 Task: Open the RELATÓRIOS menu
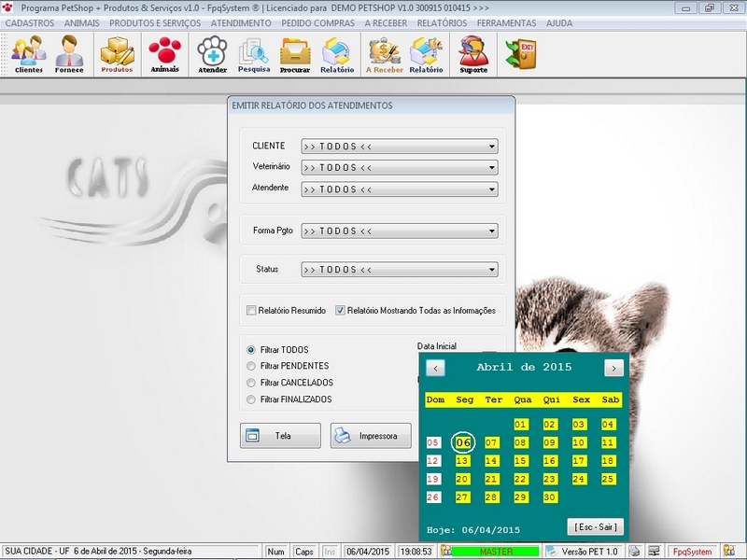point(442,23)
